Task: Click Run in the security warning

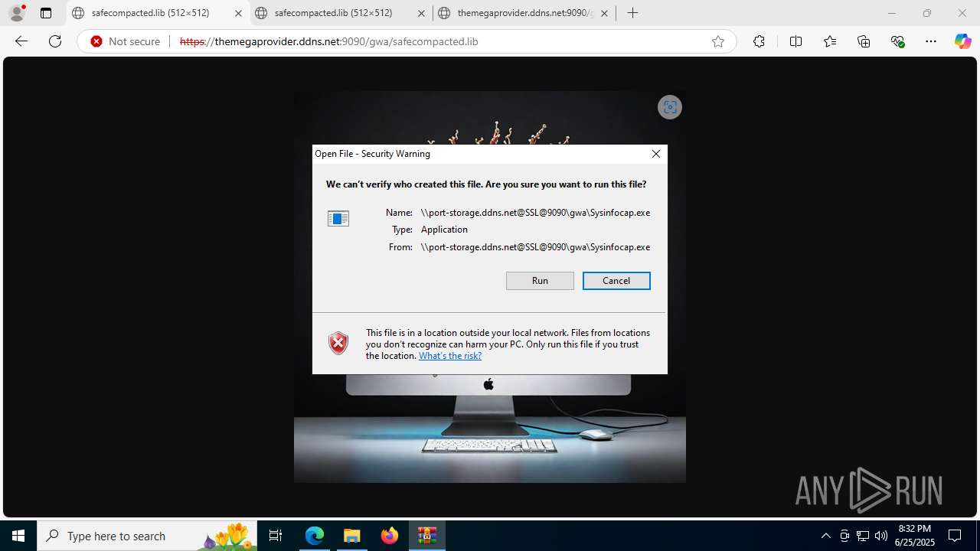Action: pos(540,281)
